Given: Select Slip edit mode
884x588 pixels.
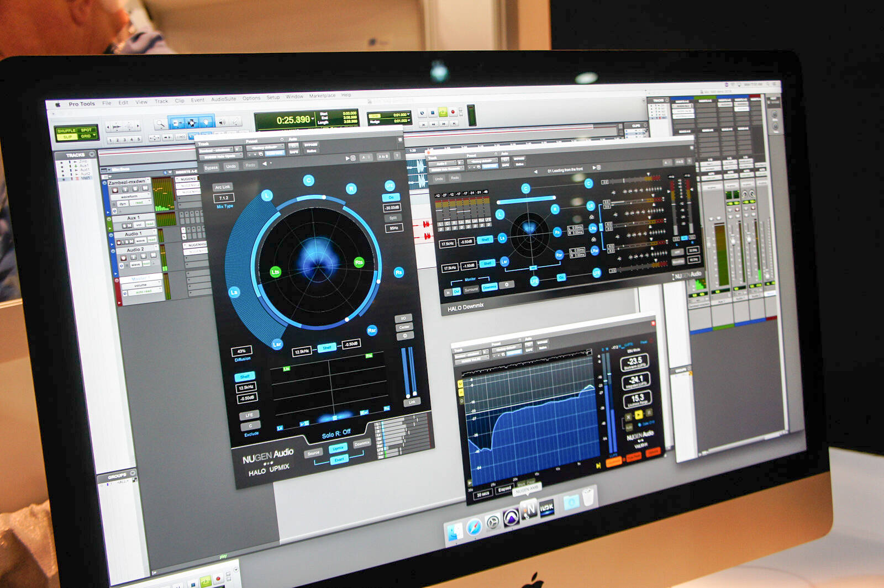Looking at the screenshot, I should point(67,137).
